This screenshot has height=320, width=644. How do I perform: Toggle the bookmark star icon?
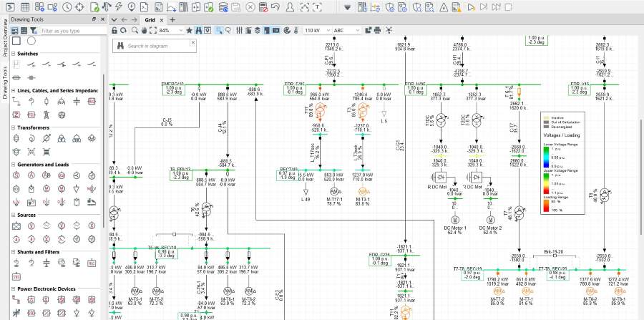tap(189, 31)
